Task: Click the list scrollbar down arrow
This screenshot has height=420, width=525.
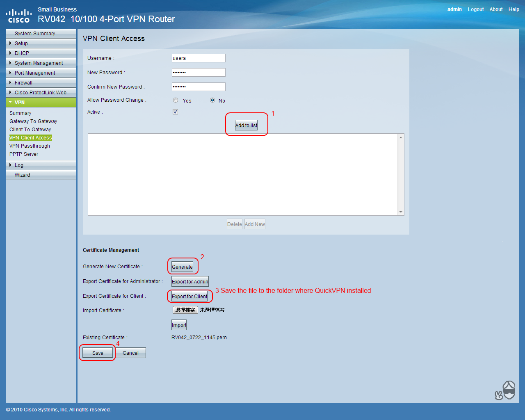Action: (401, 212)
